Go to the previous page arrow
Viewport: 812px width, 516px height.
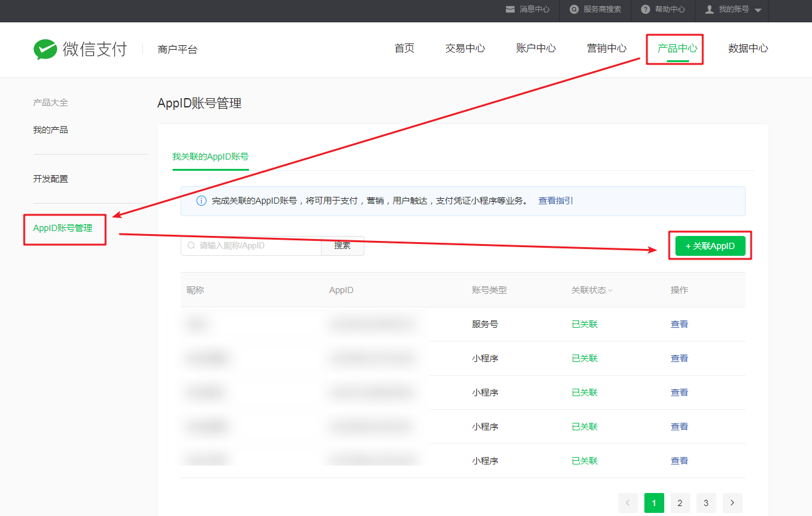coord(628,503)
